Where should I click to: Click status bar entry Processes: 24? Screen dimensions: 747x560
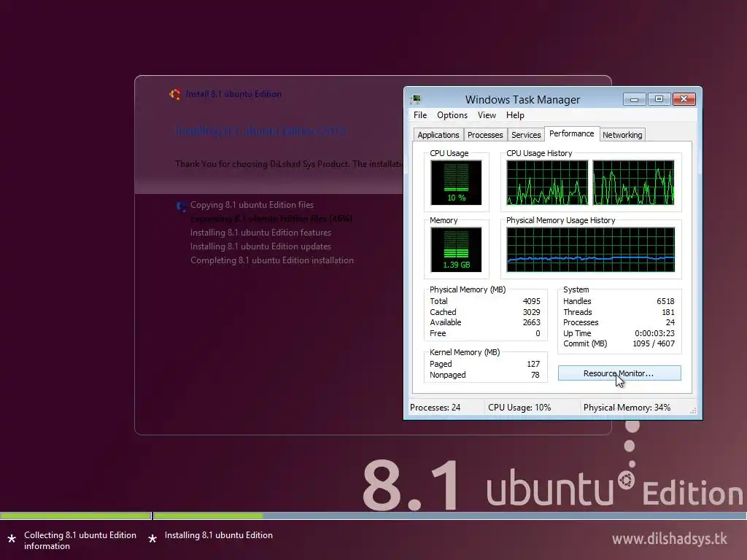(435, 408)
